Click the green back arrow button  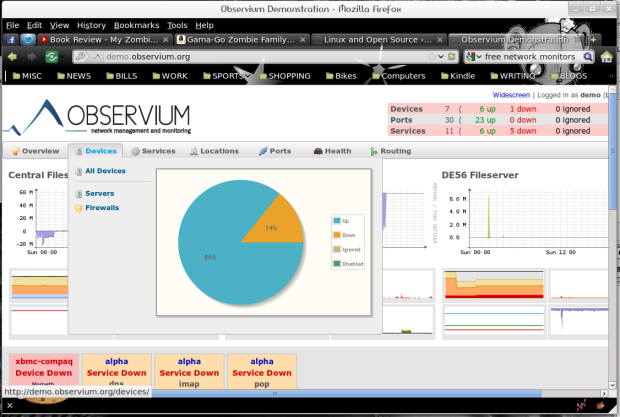point(12,57)
